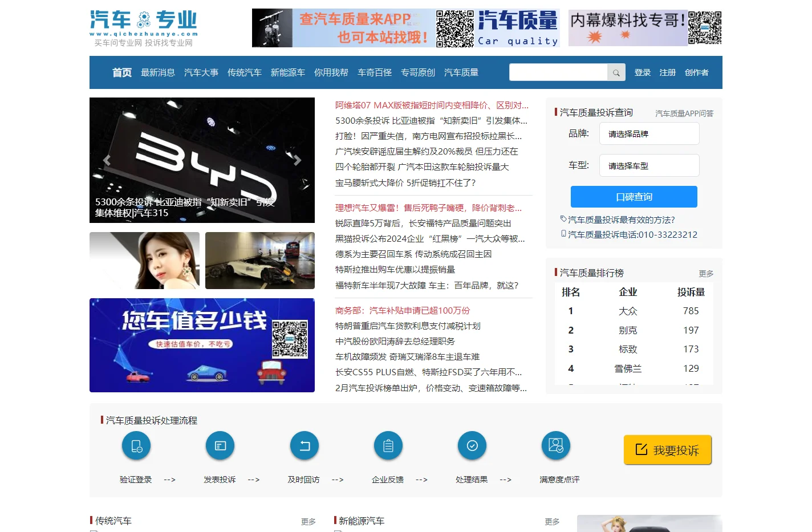The width and height of the screenshot is (812, 532).
Task: Click the 验证登录 step icon
Action: coord(136,446)
